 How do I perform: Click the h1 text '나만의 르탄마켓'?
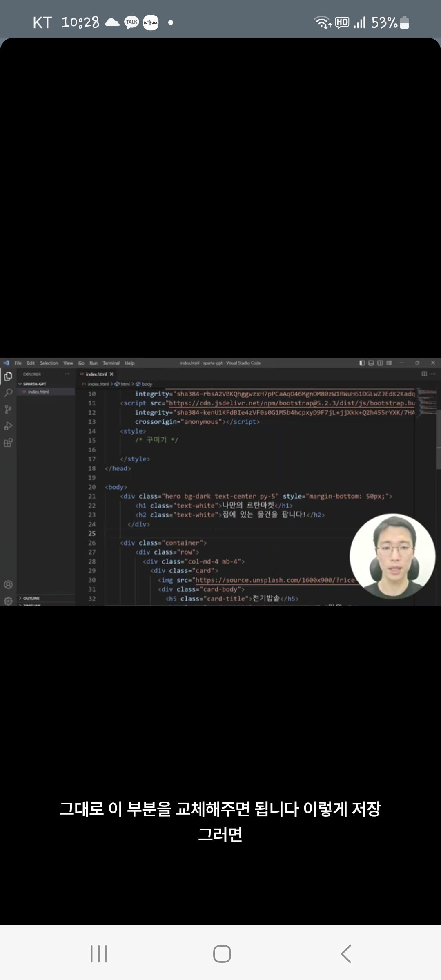[x=248, y=506]
